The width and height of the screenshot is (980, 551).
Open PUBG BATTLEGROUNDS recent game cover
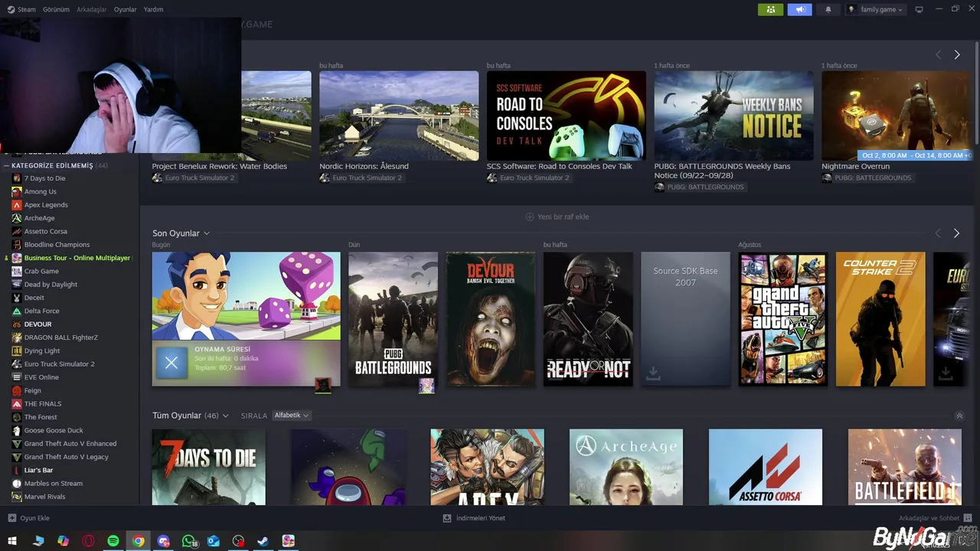393,319
